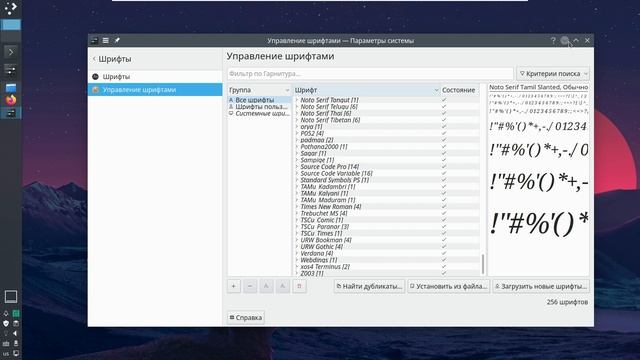Screen dimensions: 640x360
Task: Click Загрузить новые шрифты button
Action: (541, 286)
